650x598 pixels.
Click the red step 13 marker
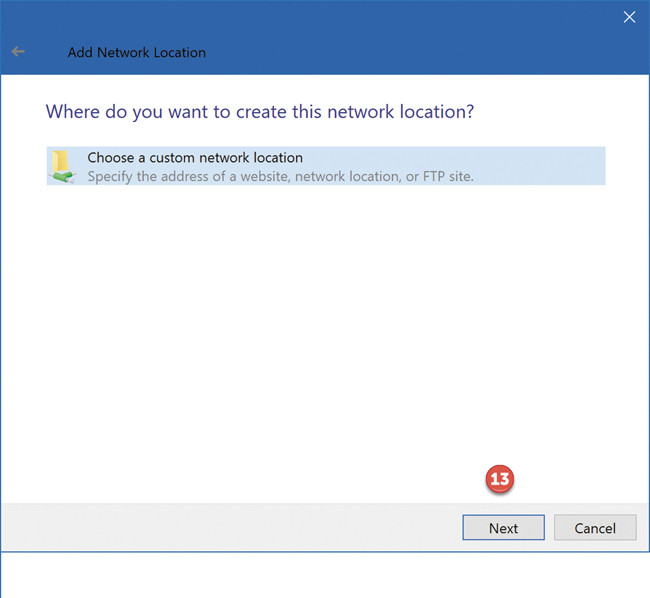point(499,480)
